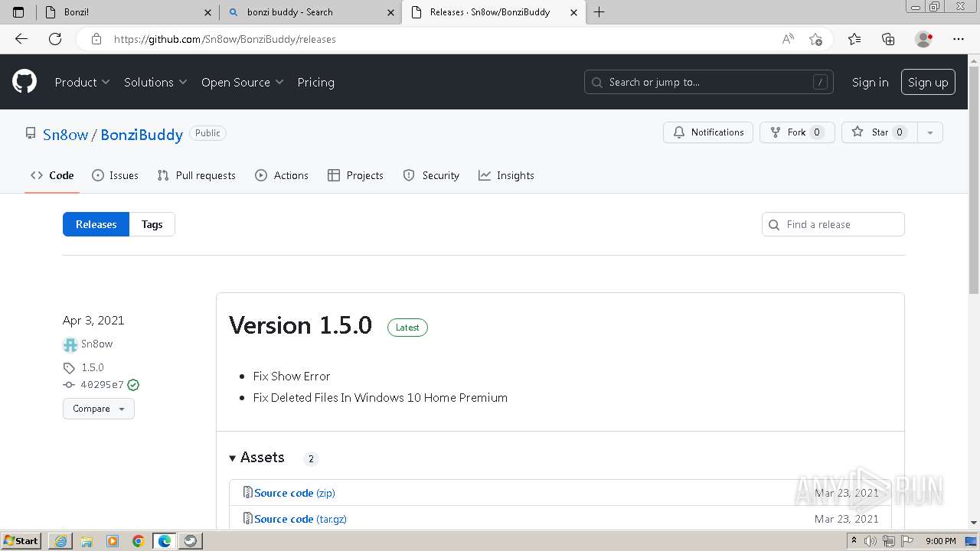This screenshot has width=980, height=551.
Task: Expand the Product menu
Action: pyautogui.click(x=82, y=82)
